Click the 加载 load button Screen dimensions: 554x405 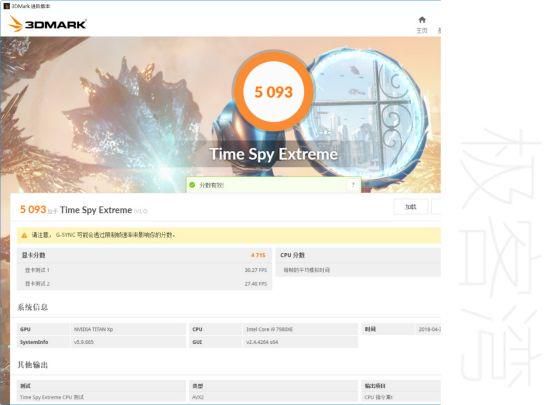point(411,207)
